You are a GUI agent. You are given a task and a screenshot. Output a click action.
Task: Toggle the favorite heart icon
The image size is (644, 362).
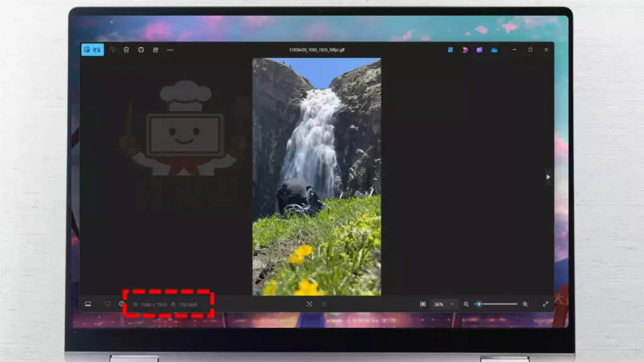point(108,304)
